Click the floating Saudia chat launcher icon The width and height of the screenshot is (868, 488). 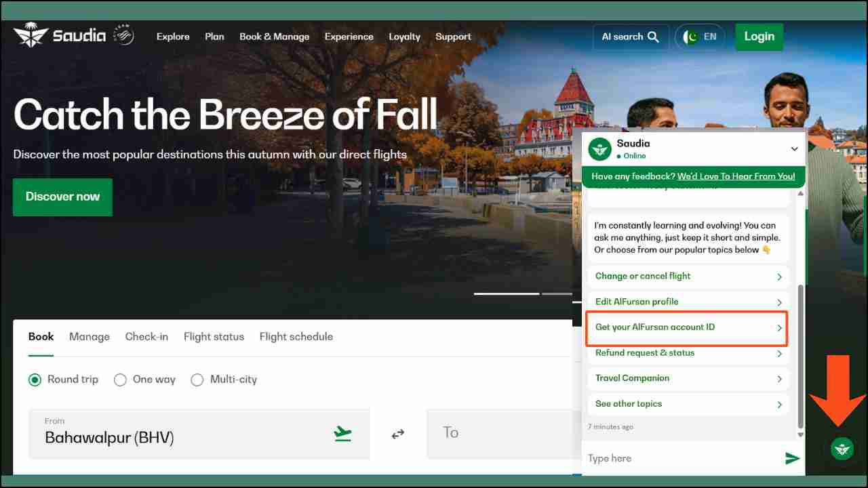click(842, 448)
